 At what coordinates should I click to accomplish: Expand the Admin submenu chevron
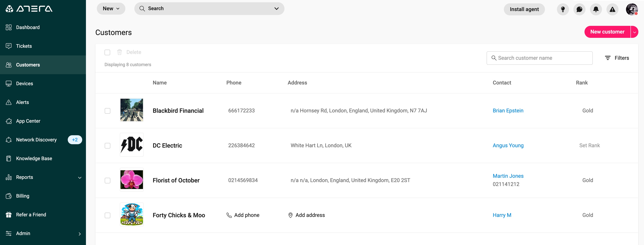click(80, 234)
